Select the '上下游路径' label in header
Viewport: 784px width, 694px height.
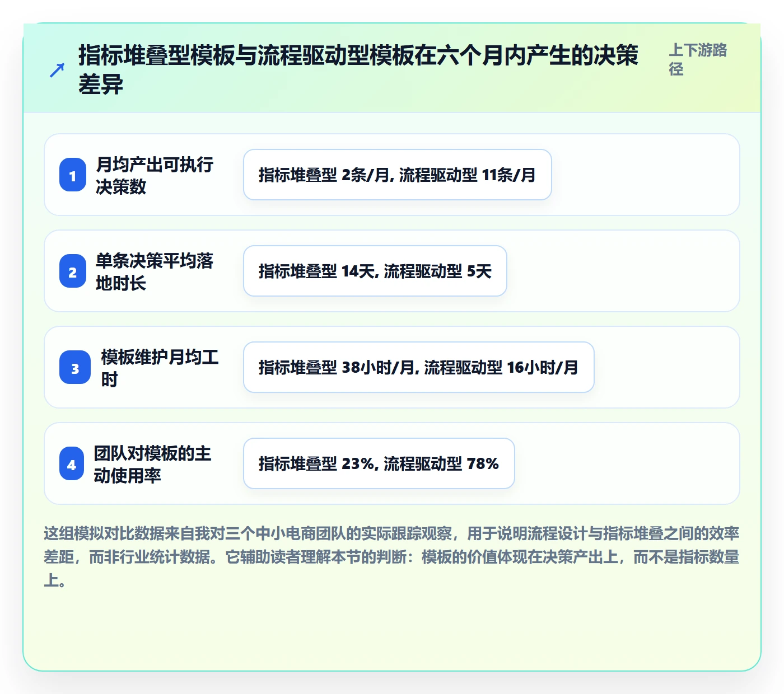point(698,59)
